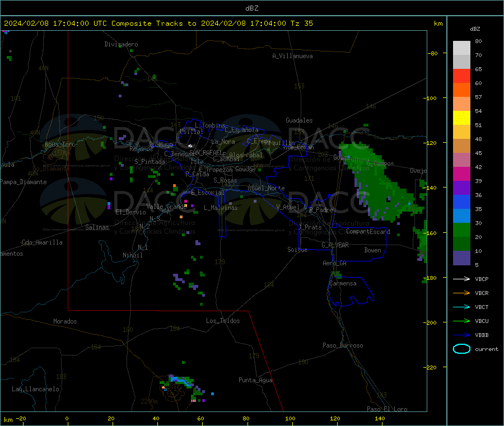Click the 48 dBZ tan color swatch
Viewport: 504px width, 426px height.
(461, 146)
